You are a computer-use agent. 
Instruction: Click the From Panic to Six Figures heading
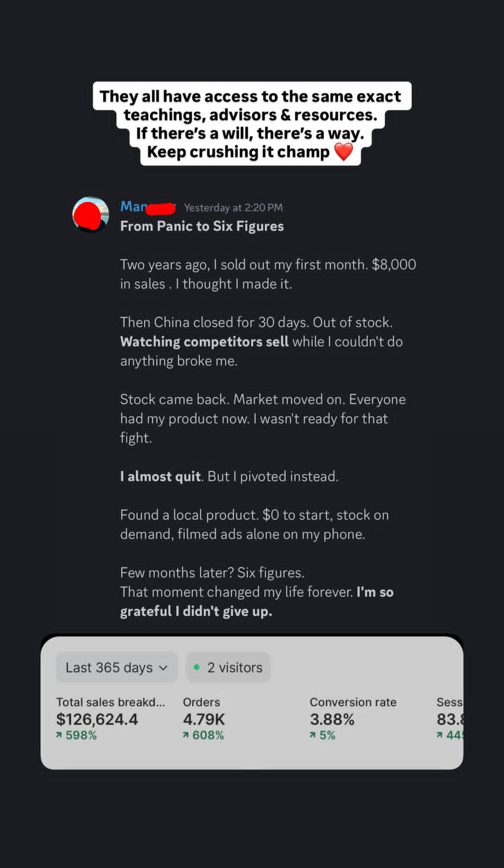point(202,226)
